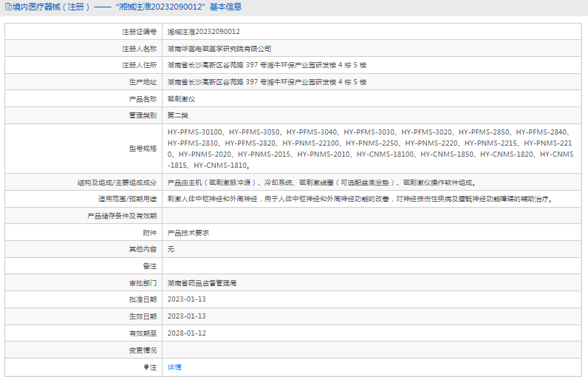Screen dimensions: 588x377
Task: Click the 附件 label
Action: tap(150, 233)
